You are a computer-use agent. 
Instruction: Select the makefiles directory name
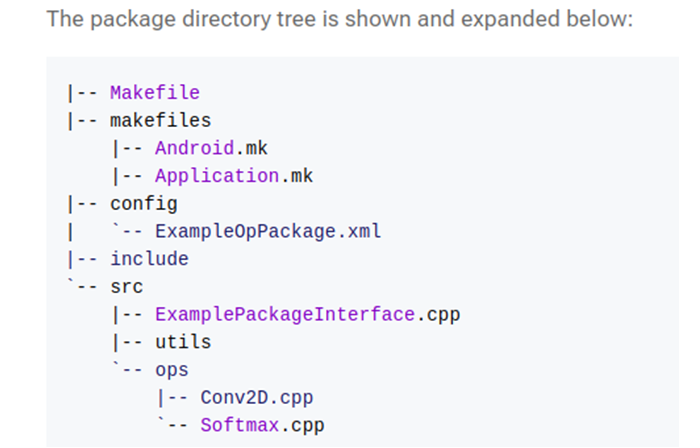pos(160,120)
